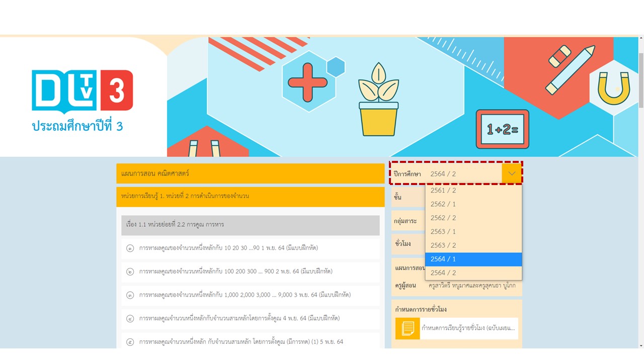This screenshot has width=644, height=362.
Task: Click the circled number ๒ lesson icon
Action: (x=130, y=271)
